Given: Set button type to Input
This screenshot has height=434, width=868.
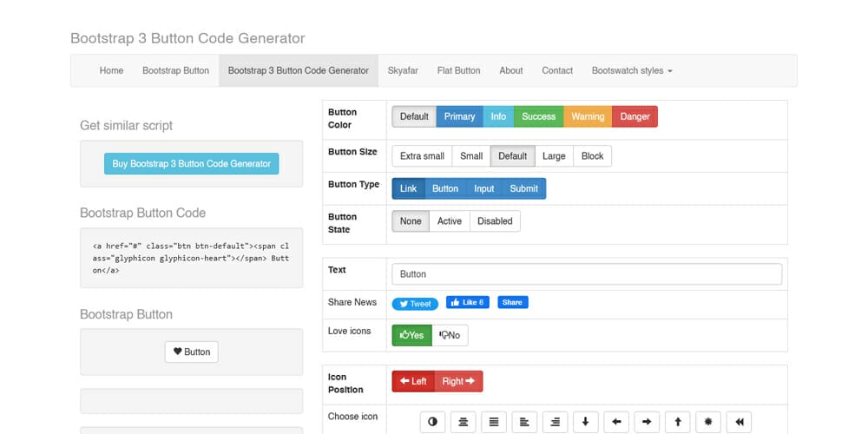Looking at the screenshot, I should [483, 188].
